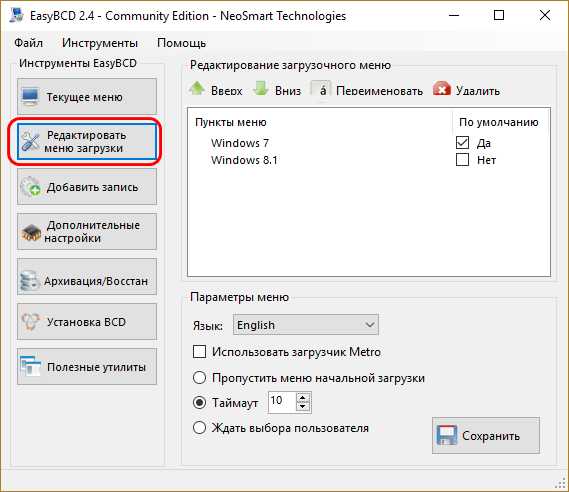
Task: Open Архивация/Восстан database icon
Action: 29,281
